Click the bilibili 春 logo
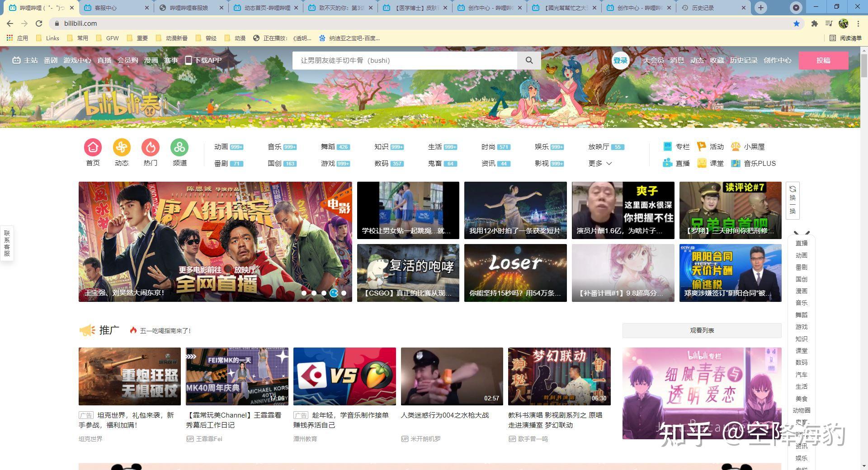868x470 pixels. [123, 104]
